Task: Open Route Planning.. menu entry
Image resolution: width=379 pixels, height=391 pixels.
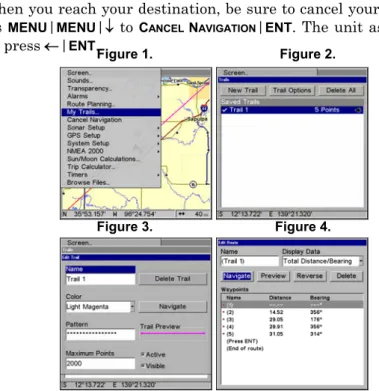Action: pyautogui.click(x=91, y=104)
